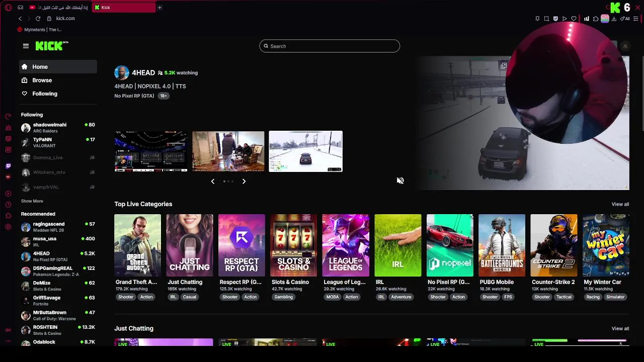Click the site security lock icon

[49, 19]
